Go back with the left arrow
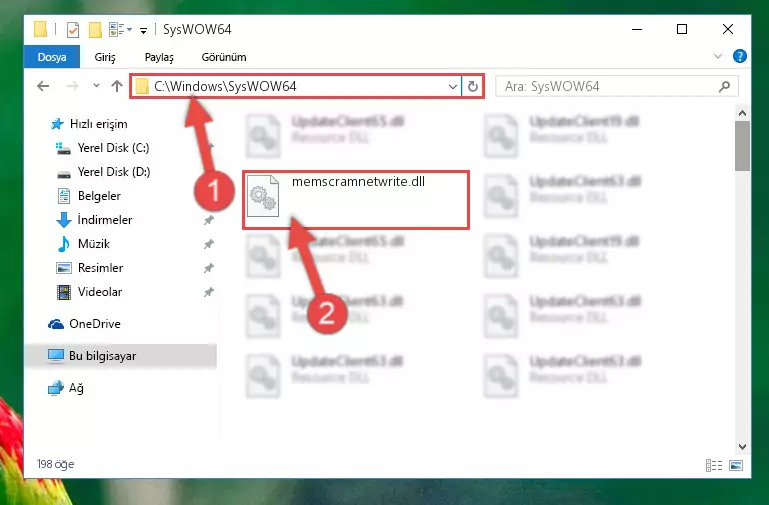 (43, 86)
